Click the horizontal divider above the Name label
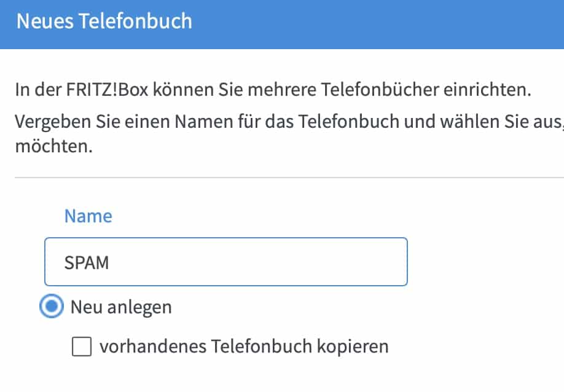Viewport: 564px width, 392px height. [x=289, y=178]
